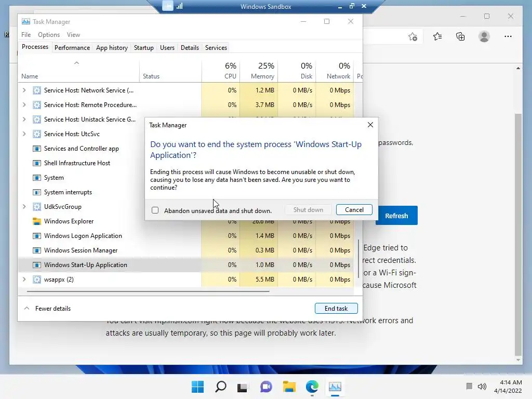
Task: Click the Status column header
Action: click(170, 71)
